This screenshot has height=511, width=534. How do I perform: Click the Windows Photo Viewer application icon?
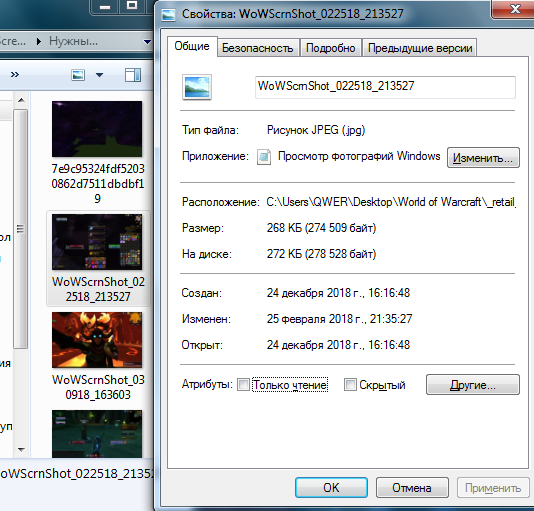(264, 157)
